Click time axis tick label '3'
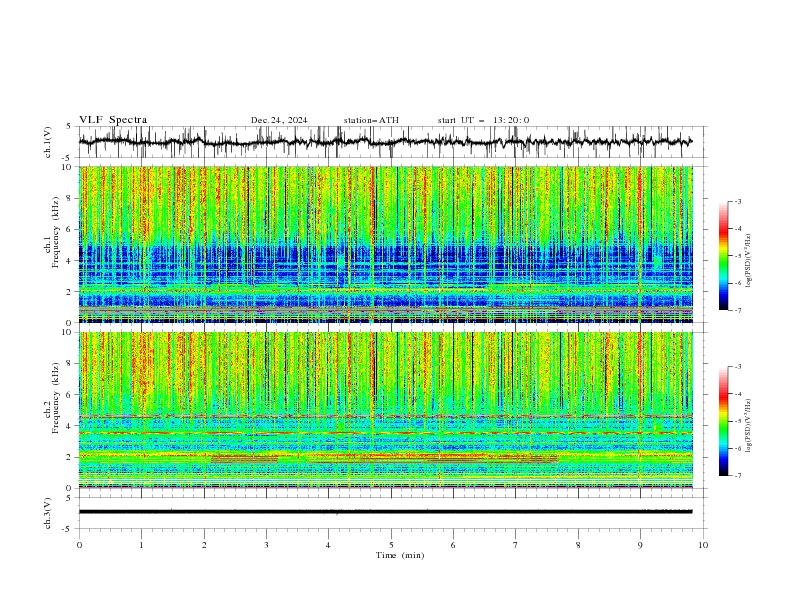Viewport: 792px width, 612px height. coord(266,545)
